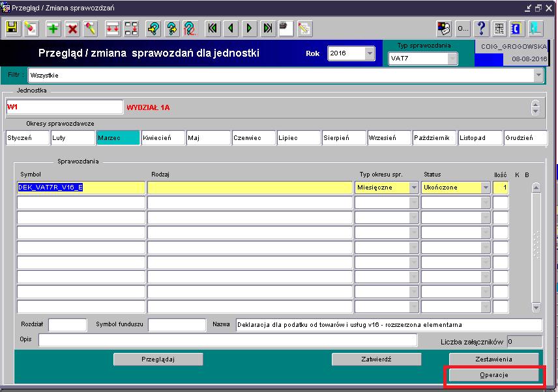Screen dimensions: 558x392
Task: Click the Nazwa field with Deklaracja text
Action: (x=389, y=324)
